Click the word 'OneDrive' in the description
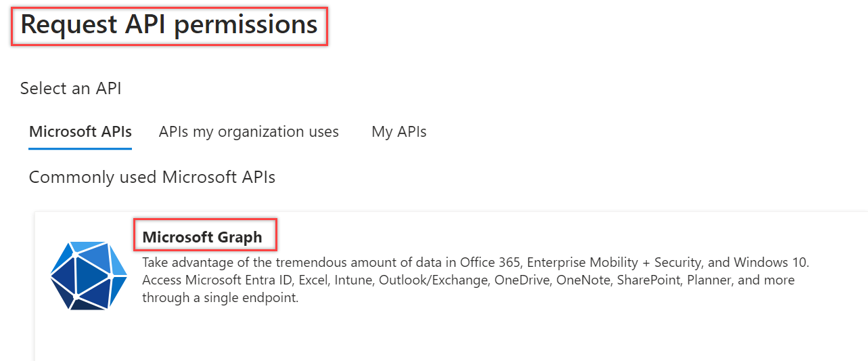 click(x=524, y=280)
